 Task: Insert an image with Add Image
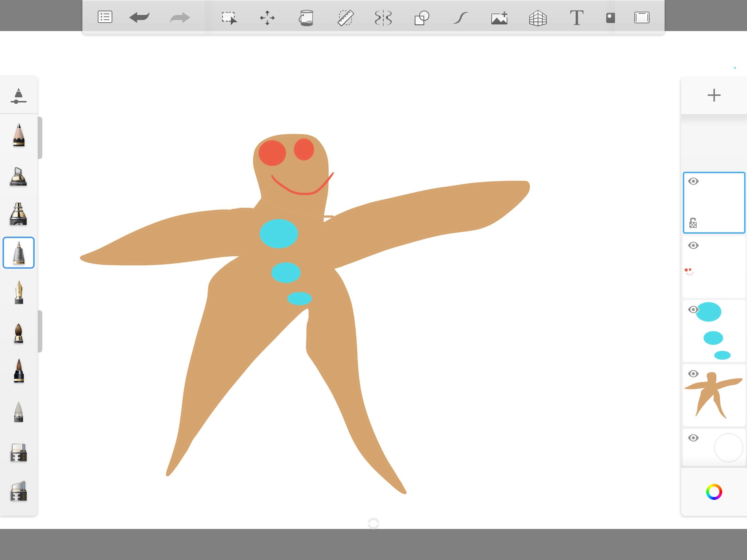(499, 17)
